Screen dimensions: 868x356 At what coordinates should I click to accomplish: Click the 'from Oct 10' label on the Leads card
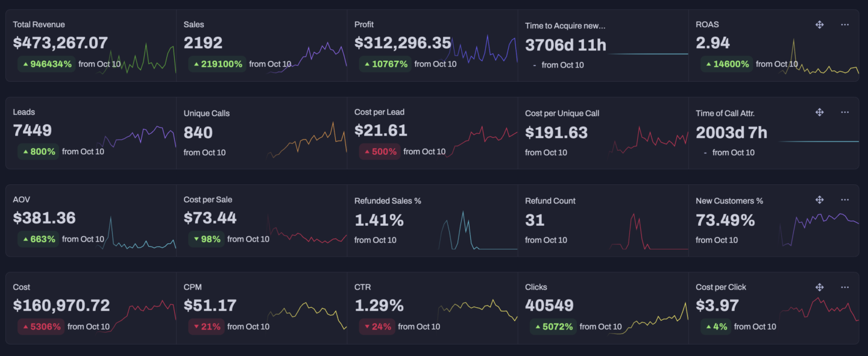(x=83, y=152)
